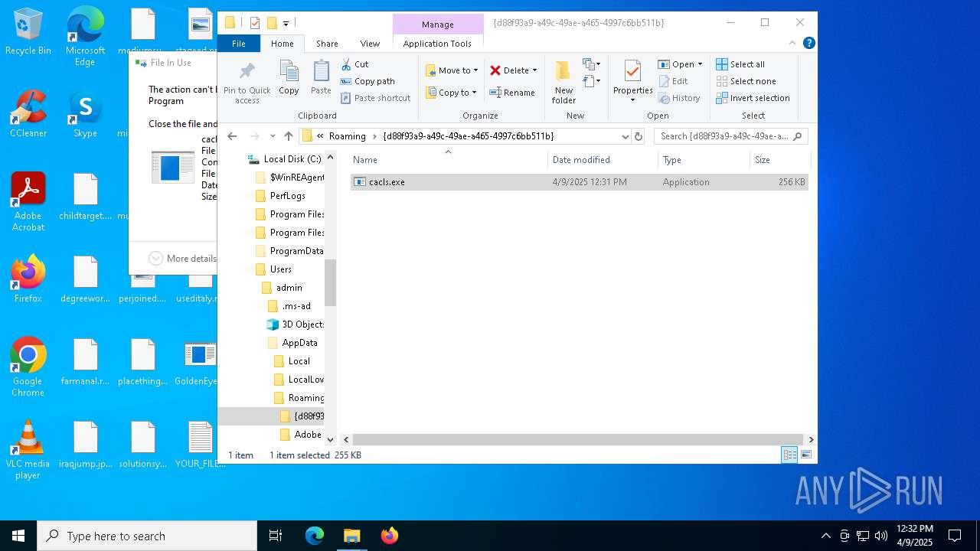Click Select none in ribbon
Image resolution: width=980 pixels, height=551 pixels.
coord(746,81)
